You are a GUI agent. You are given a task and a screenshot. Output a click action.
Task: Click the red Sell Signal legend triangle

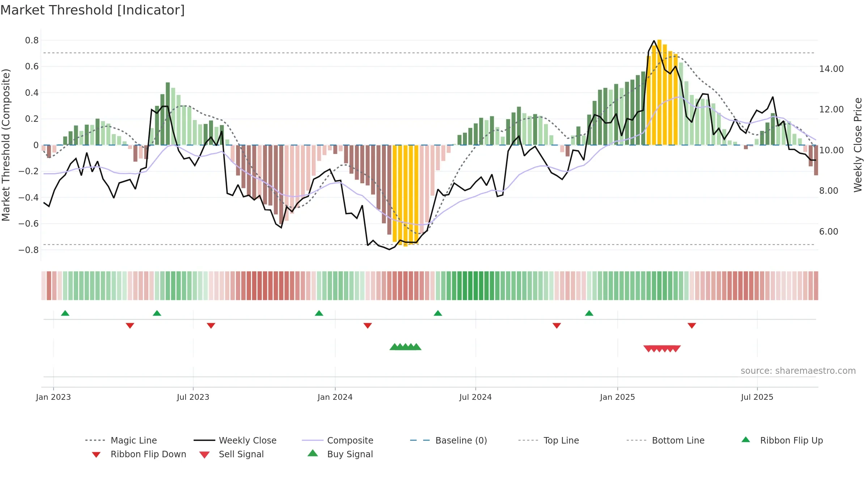coord(204,455)
